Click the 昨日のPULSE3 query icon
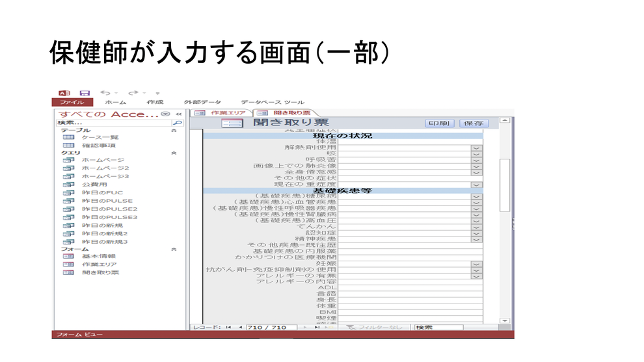The height and width of the screenshot is (362, 644). coord(68,218)
